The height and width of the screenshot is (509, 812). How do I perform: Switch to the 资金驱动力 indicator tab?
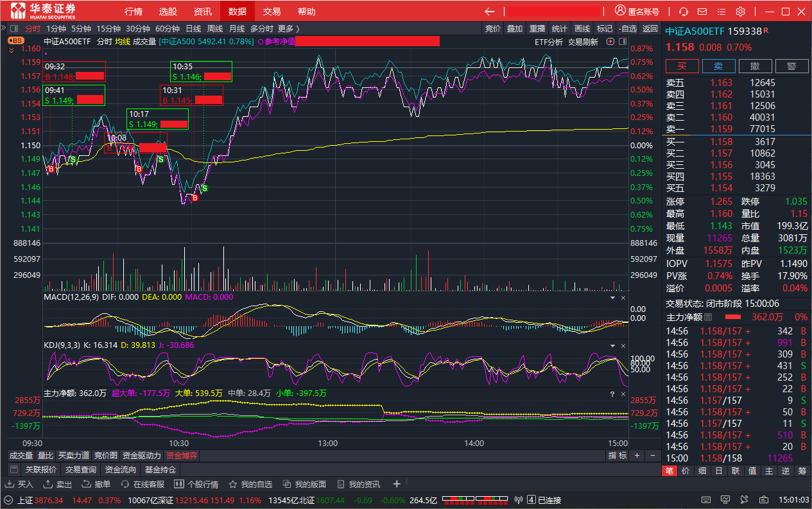point(141,456)
